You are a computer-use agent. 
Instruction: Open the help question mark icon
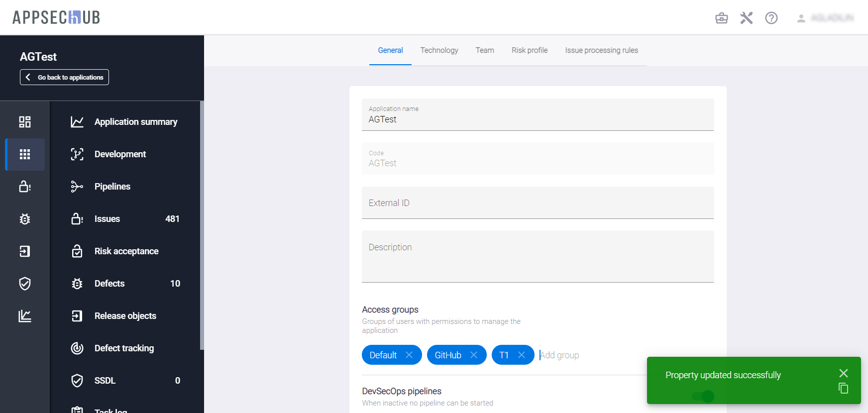(x=771, y=18)
